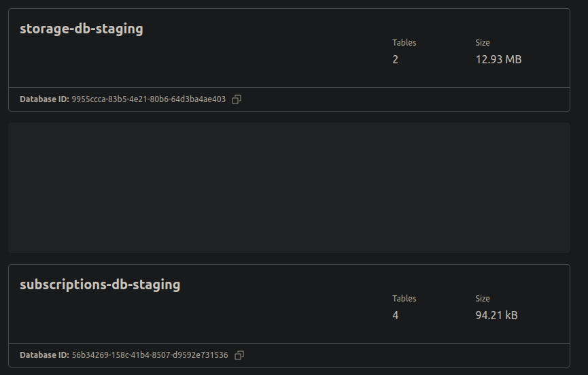Copy the subscriptions-db-staging database ID
Viewport: 588px width, 375px height.
239,355
